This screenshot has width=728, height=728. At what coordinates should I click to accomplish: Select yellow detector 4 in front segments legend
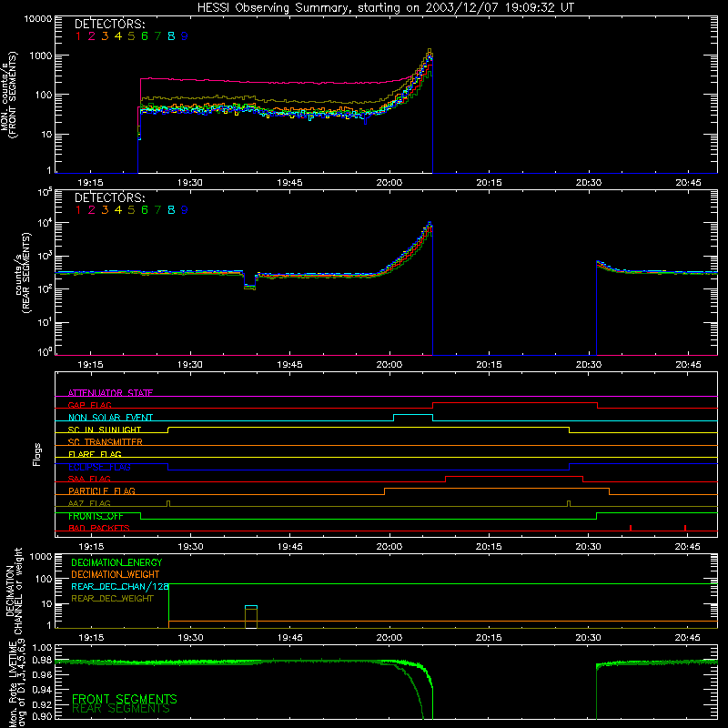[x=118, y=36]
